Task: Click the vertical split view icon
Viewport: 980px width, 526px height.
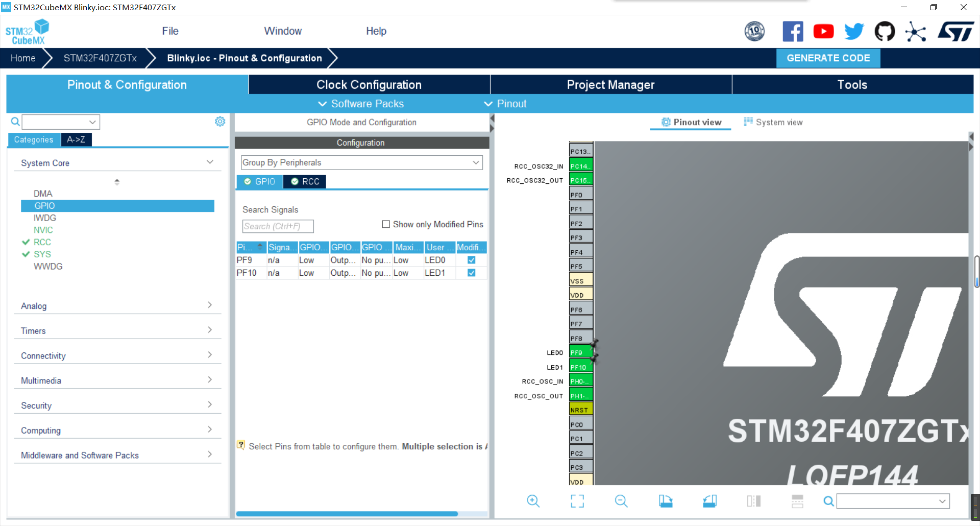Action: pos(753,501)
